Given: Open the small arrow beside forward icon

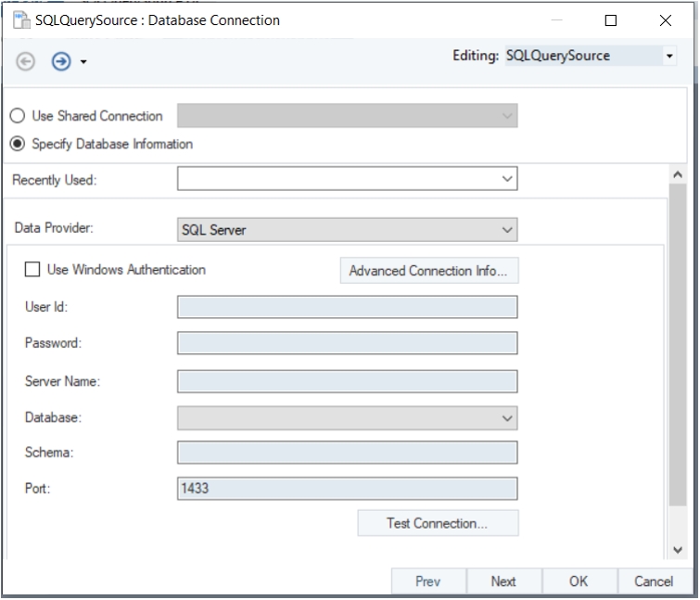Looking at the screenshot, I should (x=83, y=62).
